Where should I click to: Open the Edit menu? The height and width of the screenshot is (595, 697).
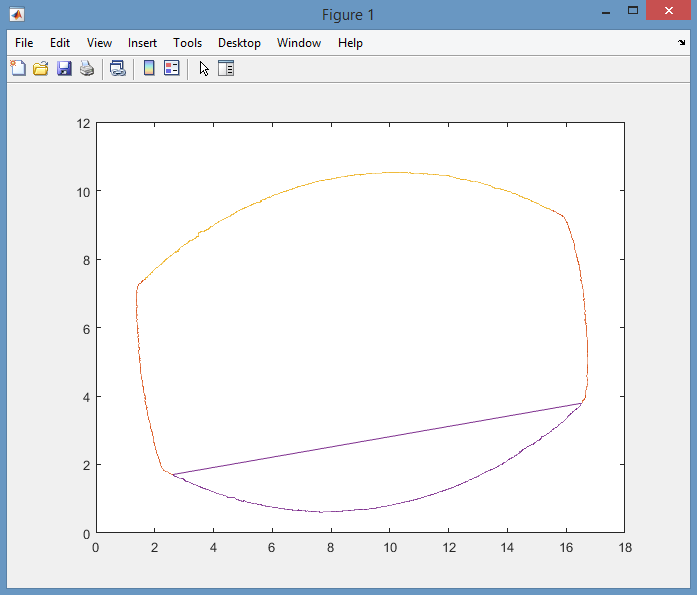[60, 43]
